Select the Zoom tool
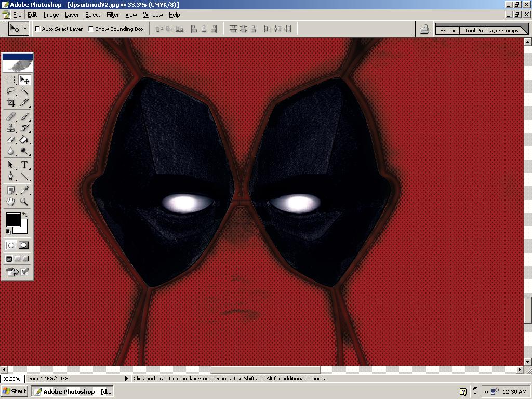The image size is (532, 399). click(x=25, y=202)
